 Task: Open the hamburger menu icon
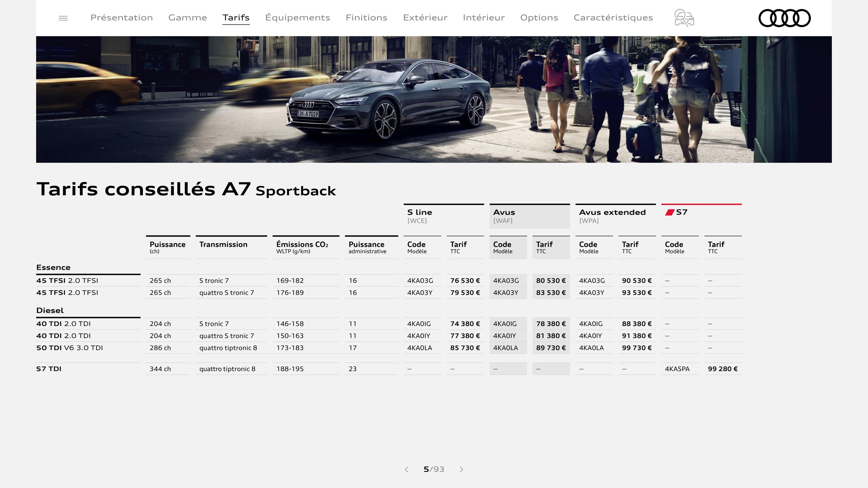(x=63, y=18)
